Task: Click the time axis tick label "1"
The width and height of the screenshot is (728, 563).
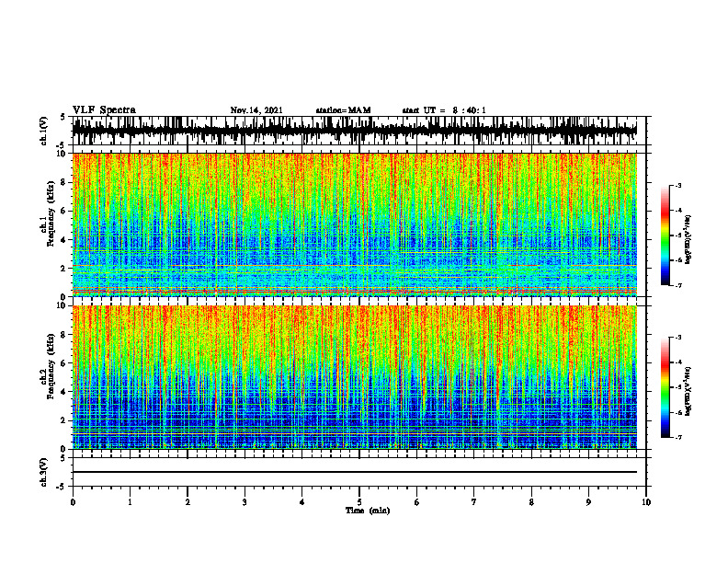Action: pyautogui.click(x=130, y=502)
